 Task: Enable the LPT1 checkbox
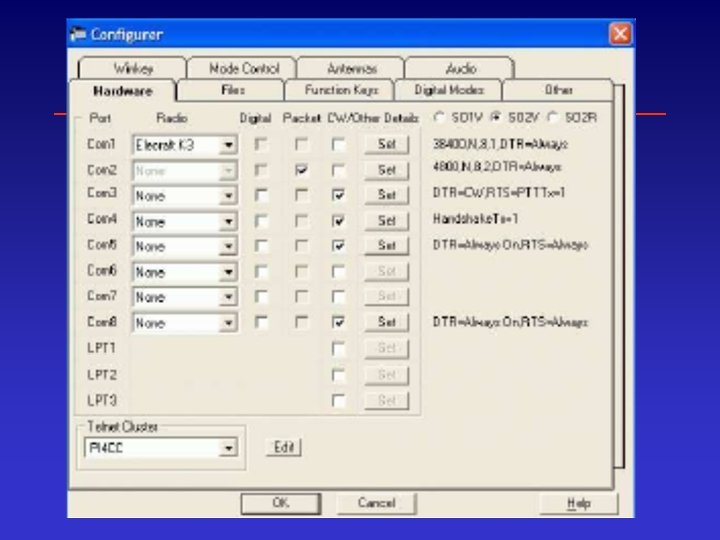tap(338, 349)
